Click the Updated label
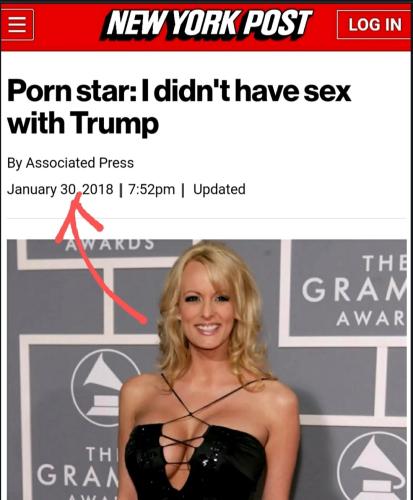 (219, 189)
